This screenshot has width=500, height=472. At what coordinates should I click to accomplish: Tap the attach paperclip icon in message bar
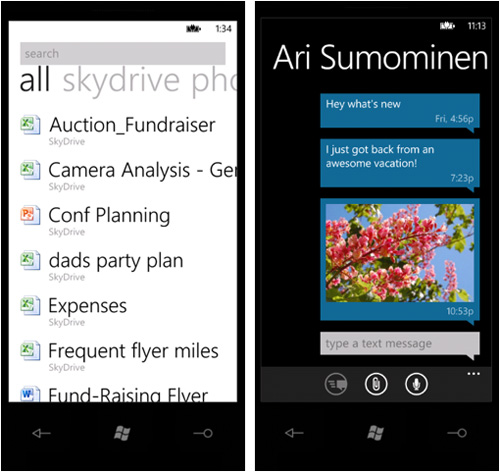point(376,384)
